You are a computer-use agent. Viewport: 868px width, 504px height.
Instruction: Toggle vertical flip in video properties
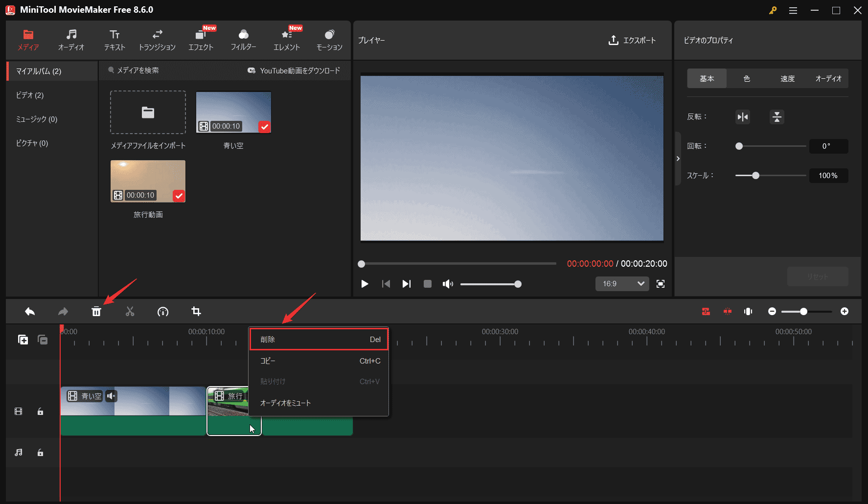coord(777,117)
